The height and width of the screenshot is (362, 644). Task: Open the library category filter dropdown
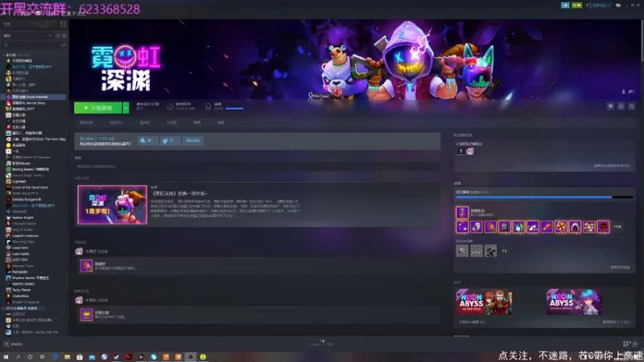tap(27, 35)
